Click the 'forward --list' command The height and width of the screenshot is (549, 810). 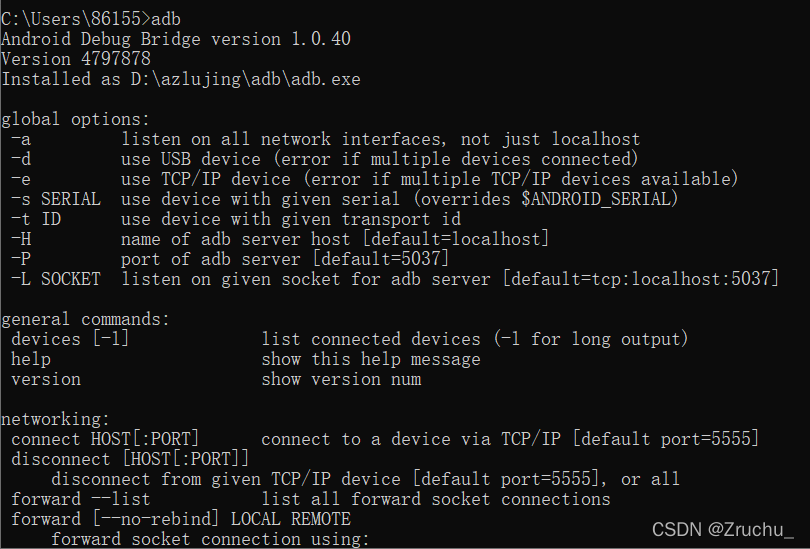pos(81,499)
